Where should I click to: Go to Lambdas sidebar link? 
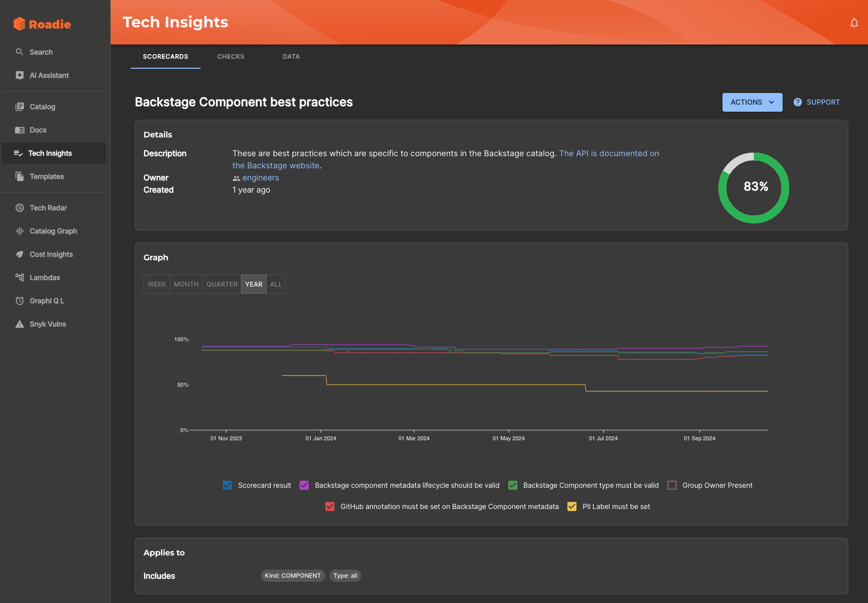pyautogui.click(x=54, y=277)
